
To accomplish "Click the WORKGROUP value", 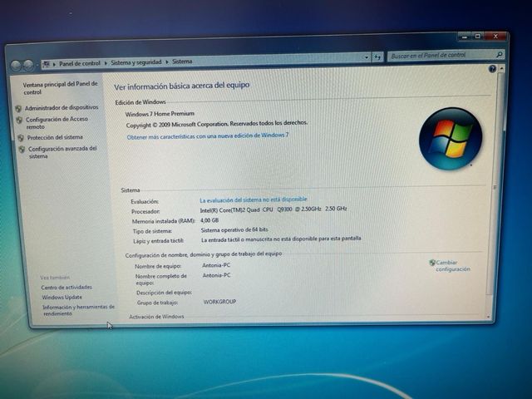I will (x=219, y=302).
